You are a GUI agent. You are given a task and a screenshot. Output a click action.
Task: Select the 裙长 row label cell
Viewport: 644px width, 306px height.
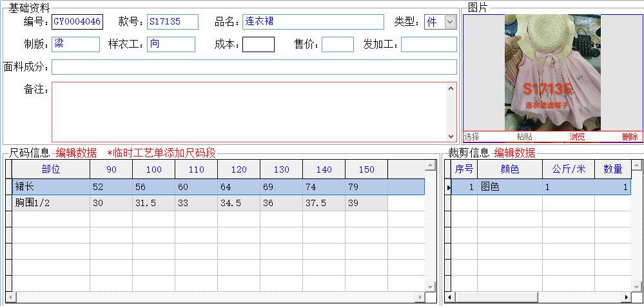(x=51, y=187)
